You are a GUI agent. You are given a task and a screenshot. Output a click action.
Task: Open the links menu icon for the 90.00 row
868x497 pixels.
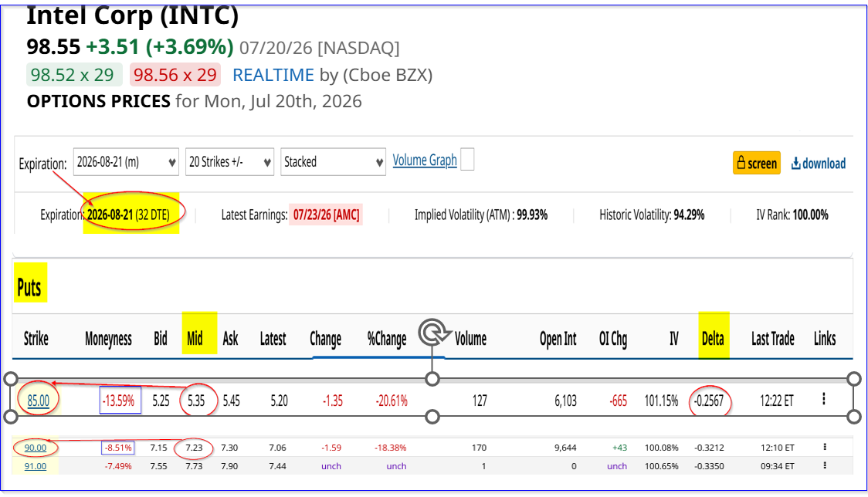coord(825,447)
